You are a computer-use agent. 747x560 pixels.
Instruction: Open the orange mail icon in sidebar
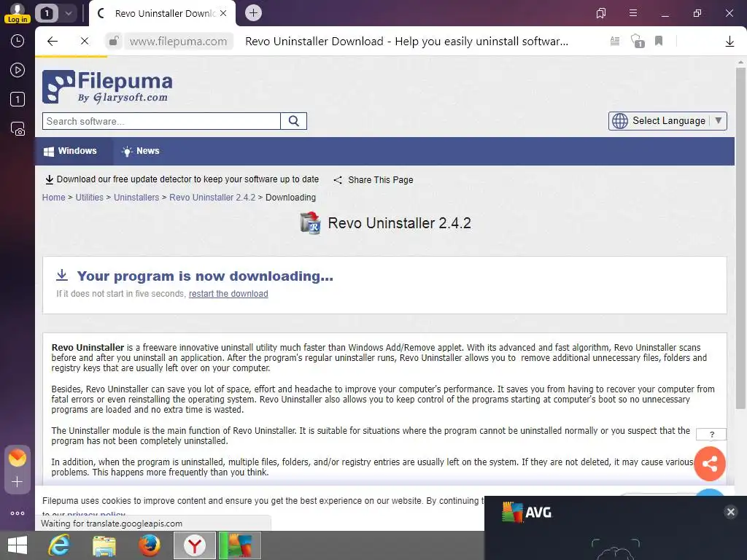click(x=18, y=458)
